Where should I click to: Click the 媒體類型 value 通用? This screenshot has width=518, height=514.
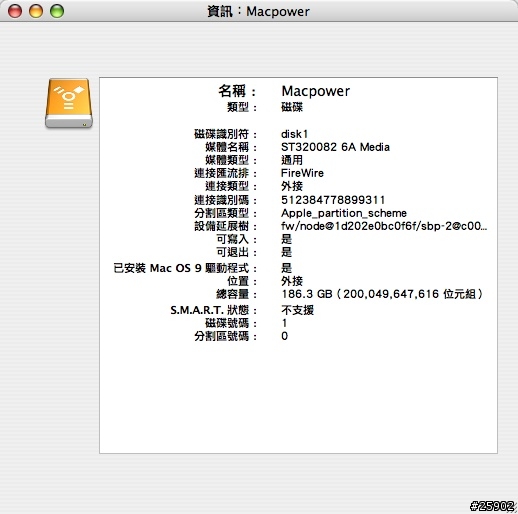292,160
